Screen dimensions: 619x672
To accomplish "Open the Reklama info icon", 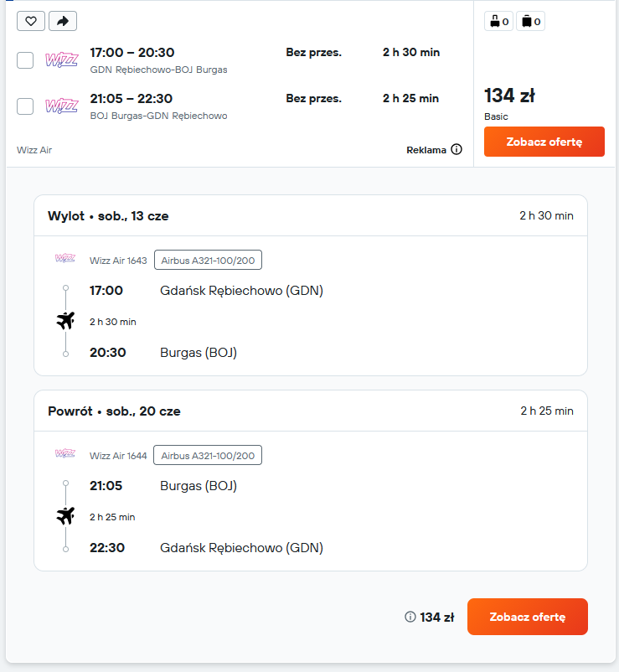I will pyautogui.click(x=457, y=150).
